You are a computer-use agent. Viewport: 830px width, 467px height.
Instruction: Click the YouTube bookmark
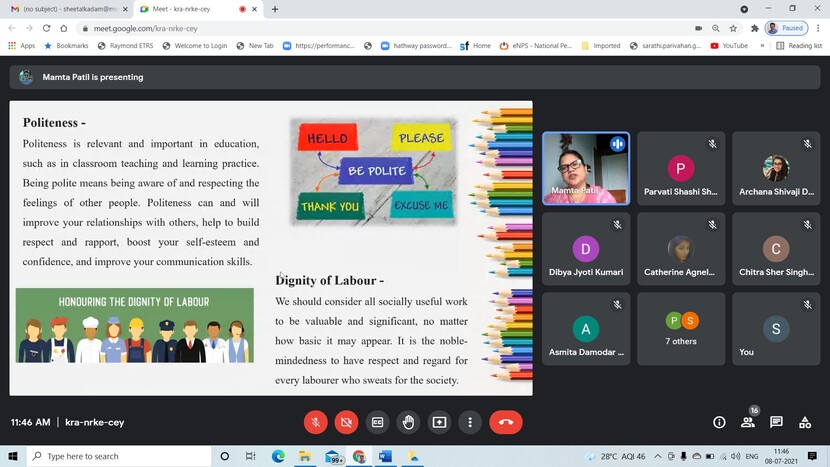coord(729,45)
